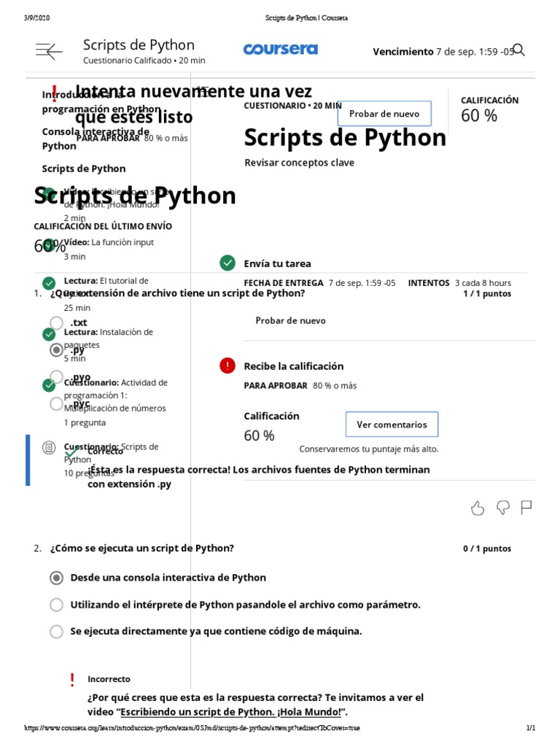560x747 pixels.
Task: Open 'La función input' video item
Action: [122, 242]
